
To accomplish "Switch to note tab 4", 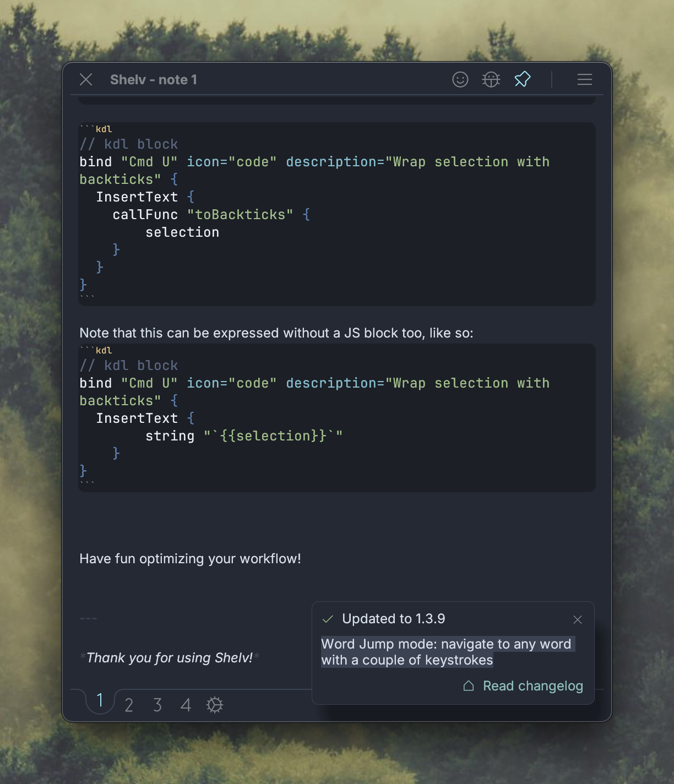I will pos(186,705).
